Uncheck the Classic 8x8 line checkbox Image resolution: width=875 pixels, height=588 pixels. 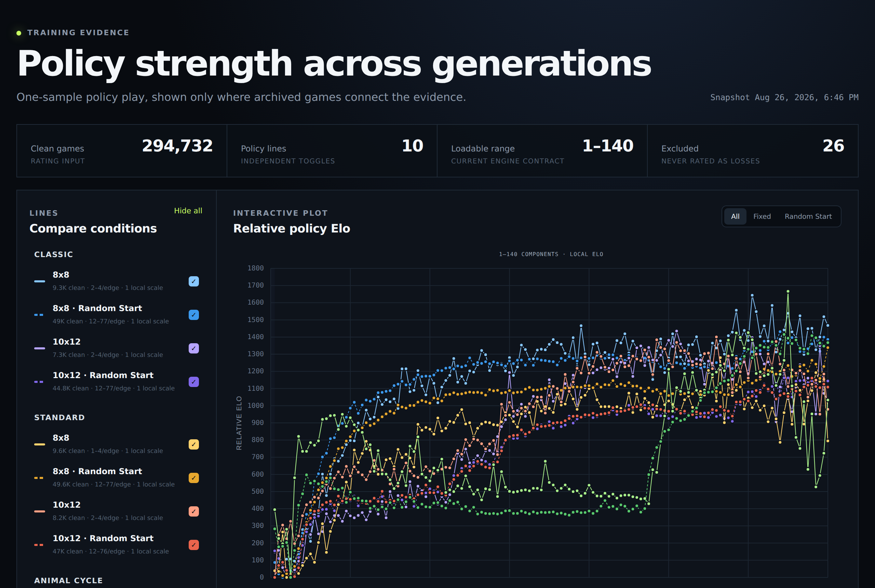click(x=193, y=281)
